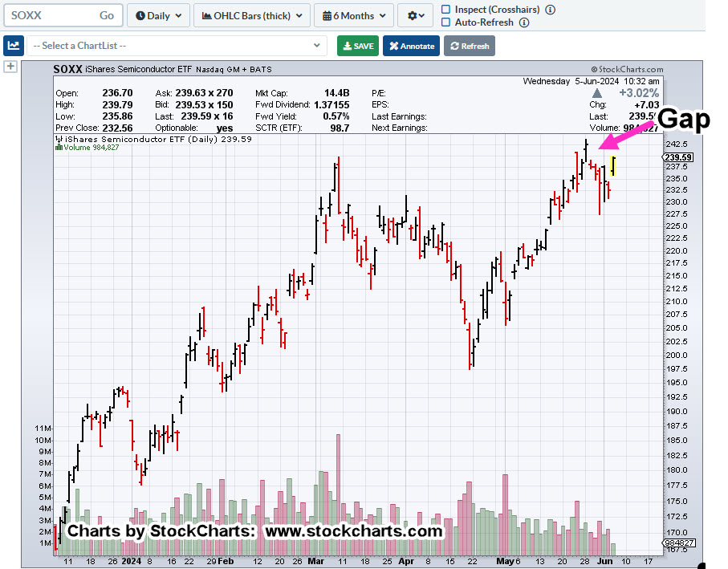Enable the Inspect (Crosshairs) checkbox
Image resolution: width=728 pixels, height=569 pixels.
446,10
